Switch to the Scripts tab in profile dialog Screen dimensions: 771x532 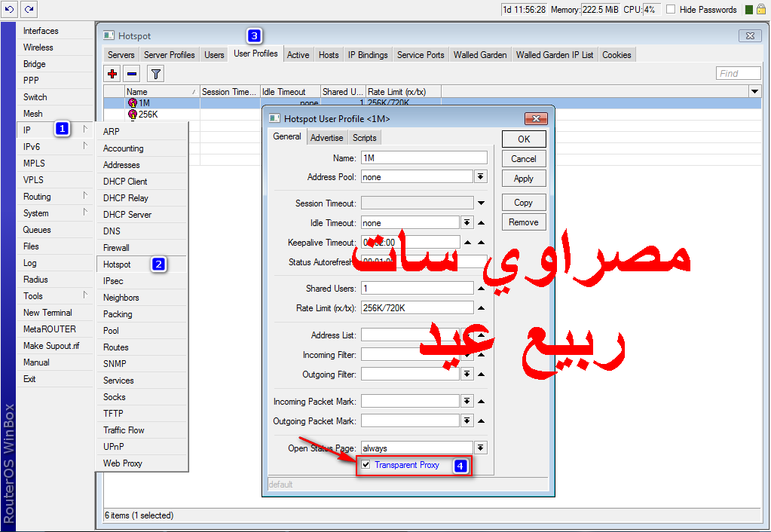pyautogui.click(x=364, y=138)
